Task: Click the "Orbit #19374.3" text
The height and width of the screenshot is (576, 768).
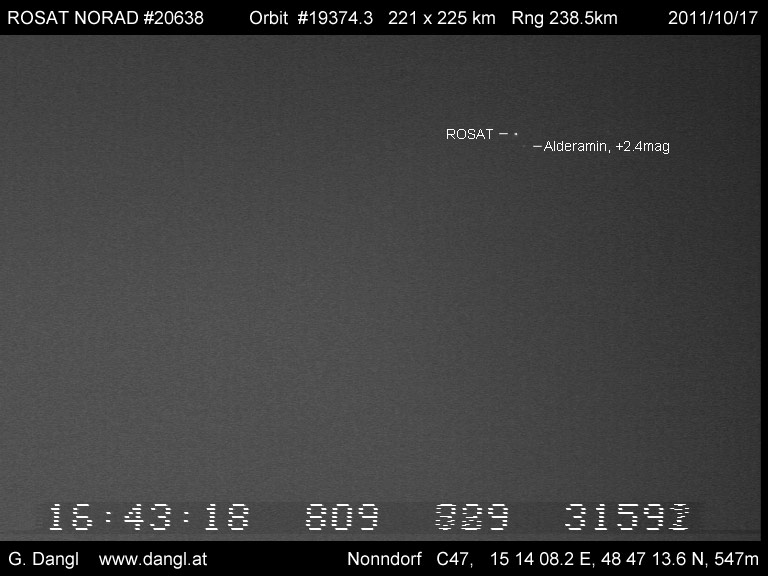Action: tap(311, 18)
